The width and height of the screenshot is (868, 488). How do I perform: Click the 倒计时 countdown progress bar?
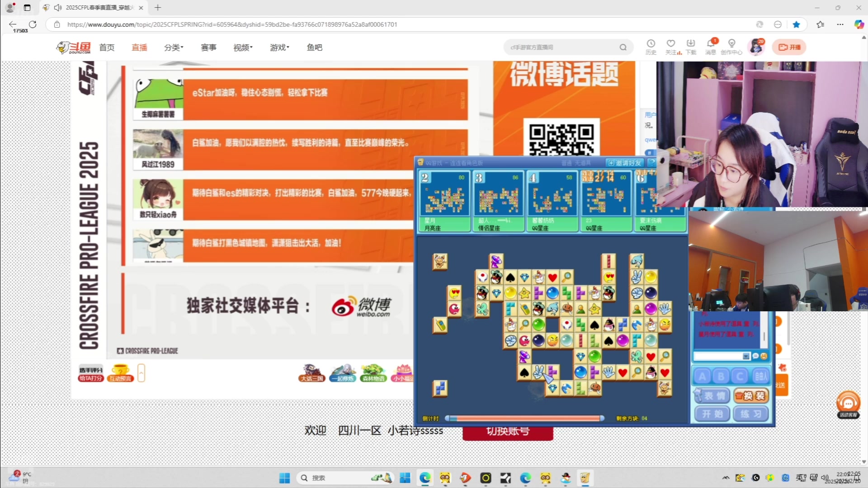525,418
